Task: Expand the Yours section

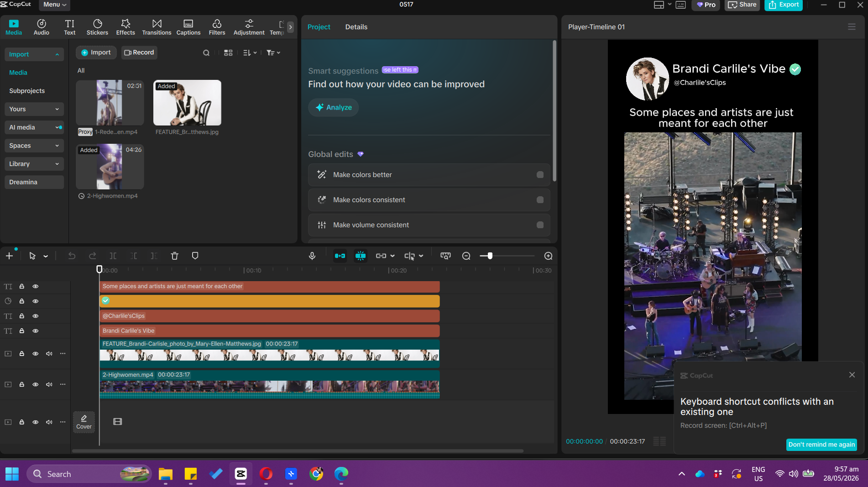Action: (x=34, y=109)
